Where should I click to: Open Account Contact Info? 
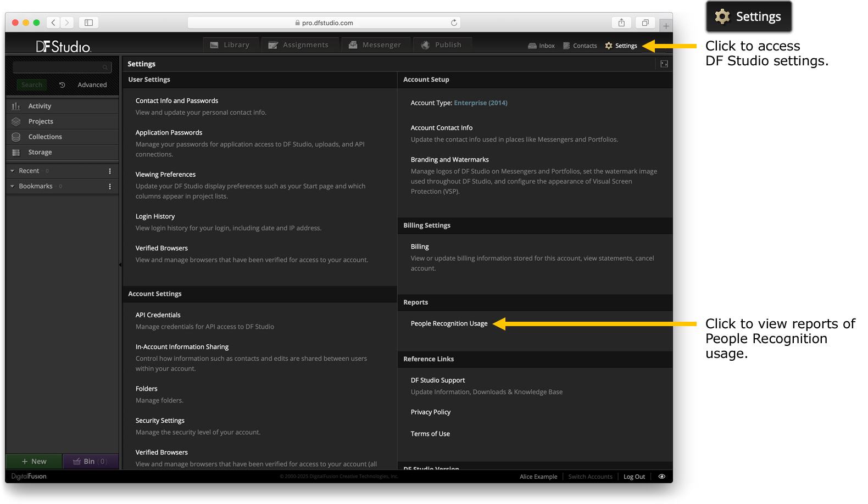coord(442,128)
